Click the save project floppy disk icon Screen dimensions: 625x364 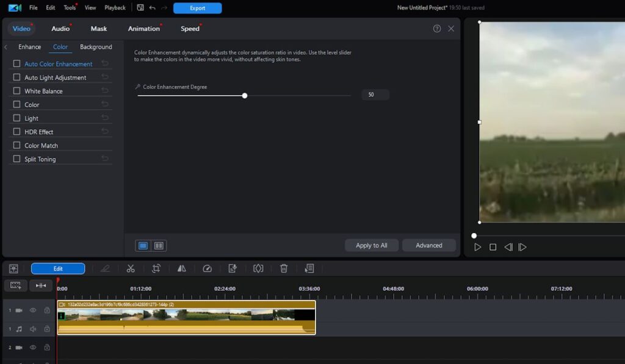[140, 8]
